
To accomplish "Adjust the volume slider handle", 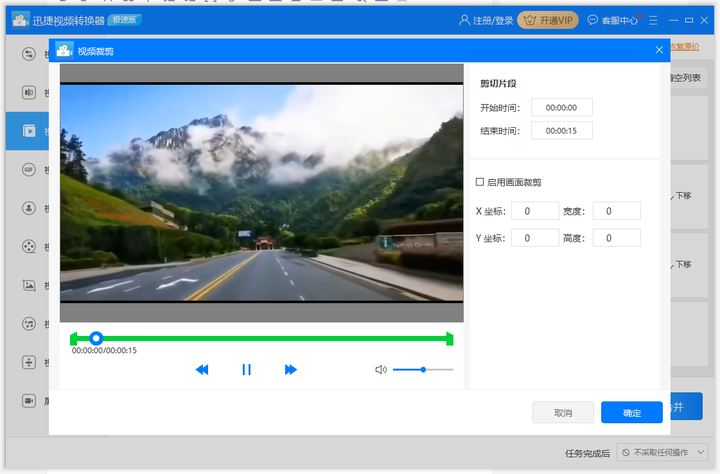I will click(423, 369).
